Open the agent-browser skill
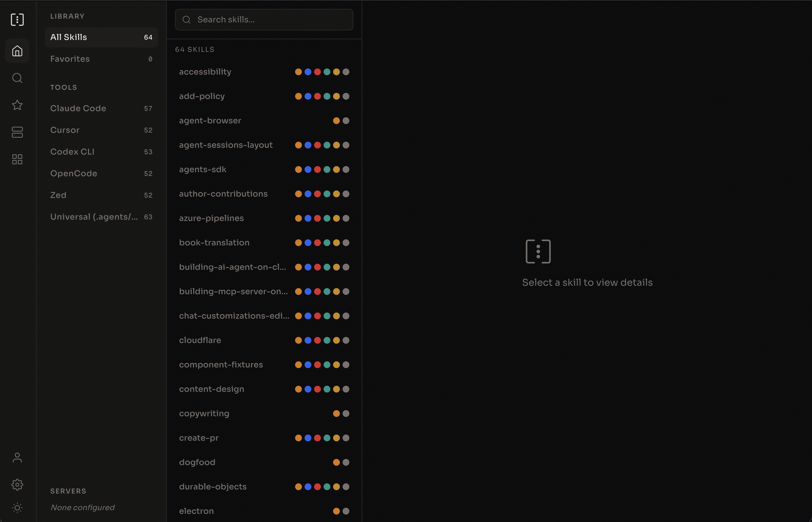 210,121
